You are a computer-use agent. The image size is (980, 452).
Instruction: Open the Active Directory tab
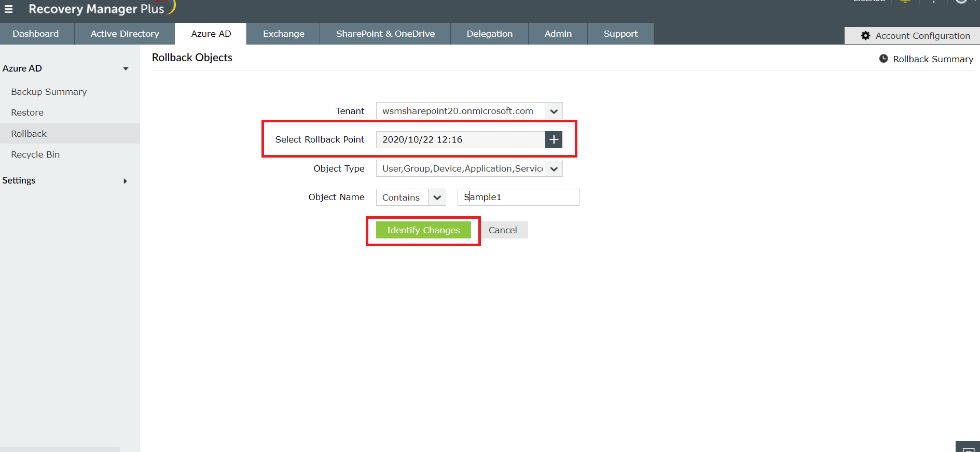[125, 34]
